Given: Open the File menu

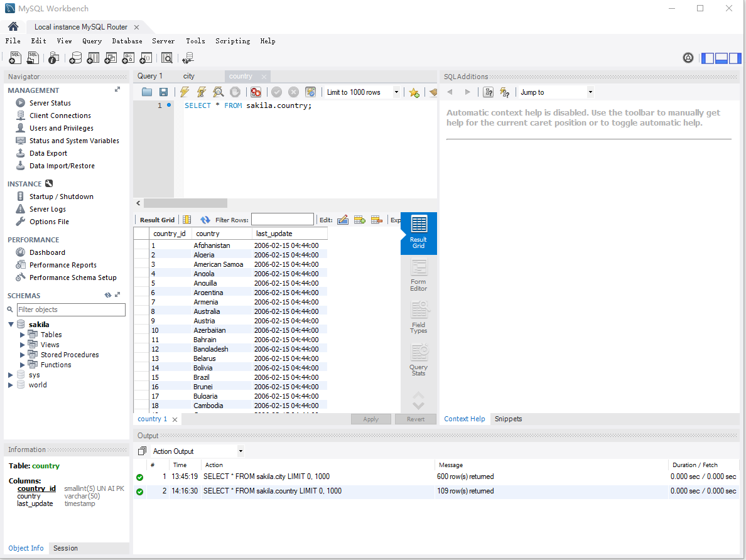Looking at the screenshot, I should pos(13,41).
